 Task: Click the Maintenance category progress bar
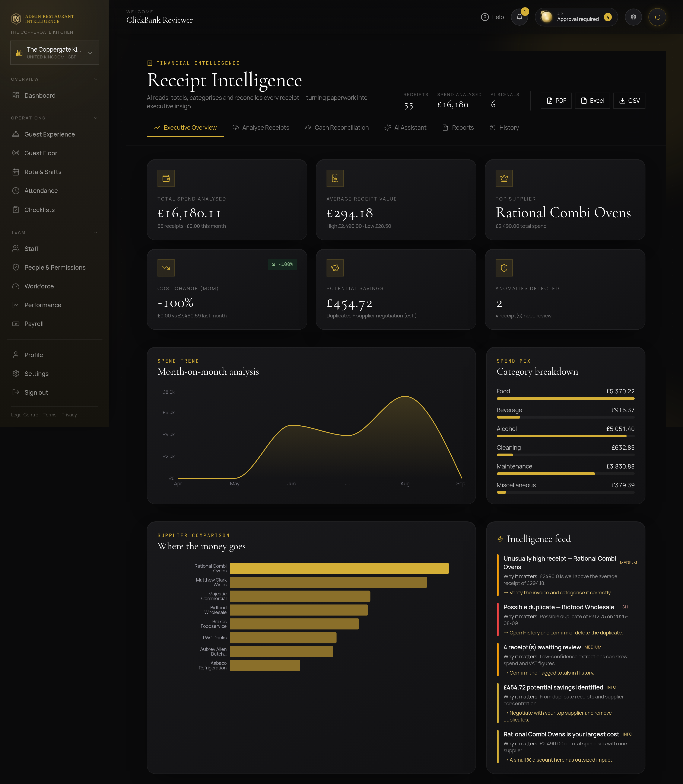point(566,474)
